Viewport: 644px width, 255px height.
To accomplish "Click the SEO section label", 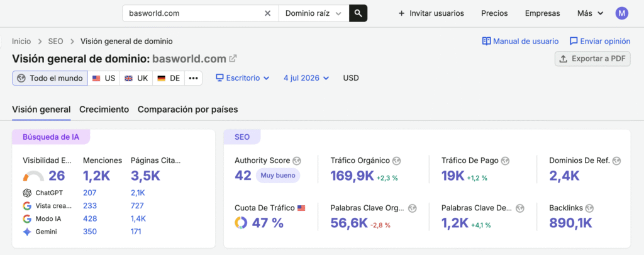I will (242, 137).
